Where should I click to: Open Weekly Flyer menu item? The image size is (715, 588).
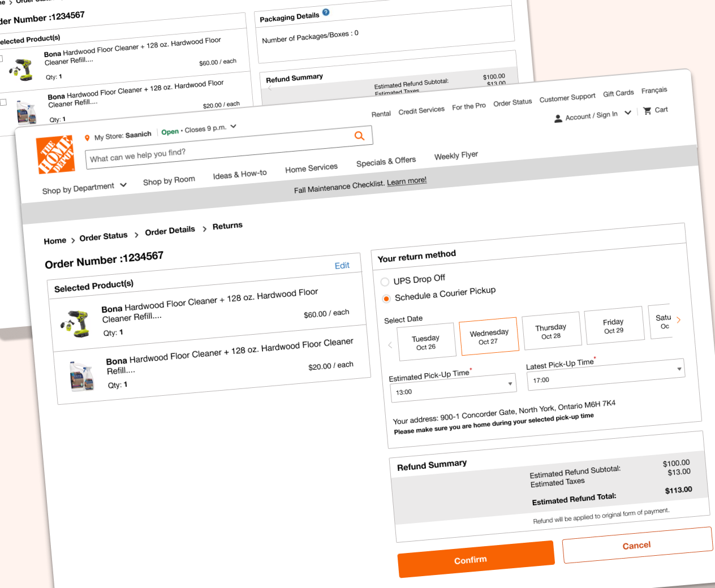click(456, 155)
